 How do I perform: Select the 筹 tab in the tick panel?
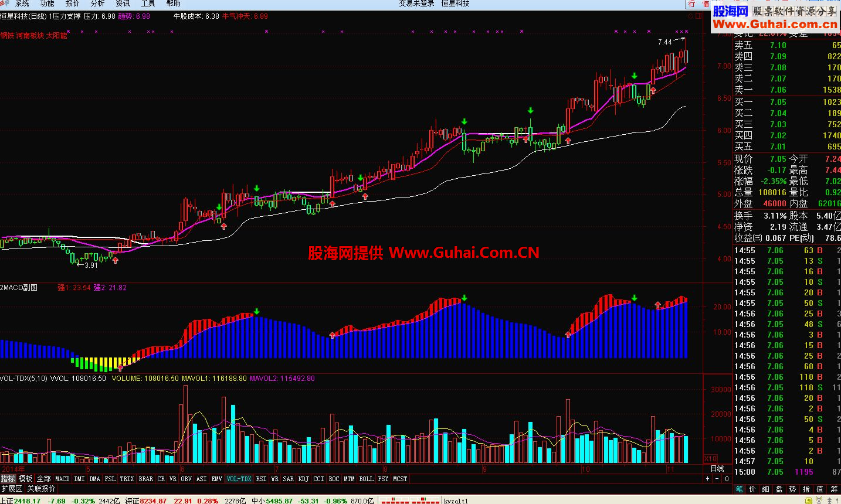[834, 489]
